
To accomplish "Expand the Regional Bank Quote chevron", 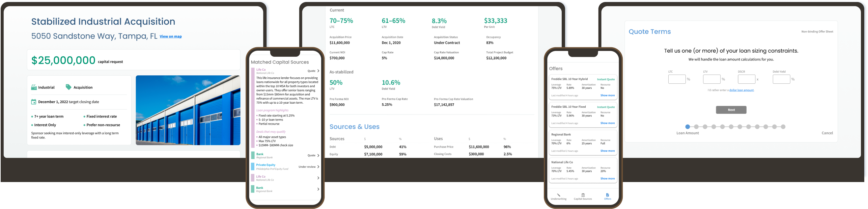I will (x=318, y=156).
